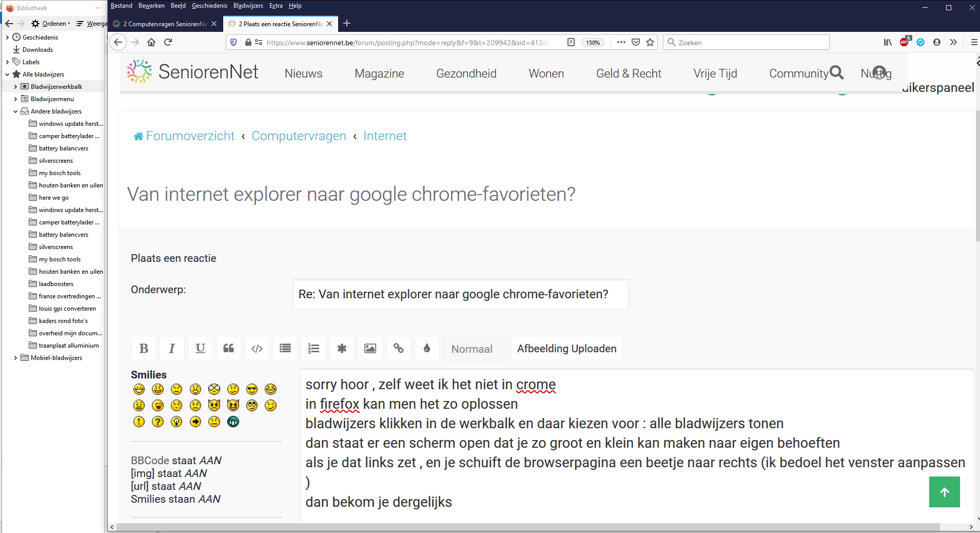Open the font color drop icon
The height and width of the screenshot is (533, 980).
click(426, 349)
